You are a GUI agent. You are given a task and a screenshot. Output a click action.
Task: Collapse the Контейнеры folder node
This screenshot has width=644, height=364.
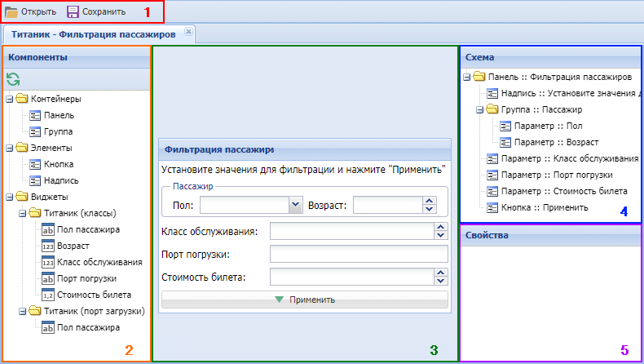(9, 100)
